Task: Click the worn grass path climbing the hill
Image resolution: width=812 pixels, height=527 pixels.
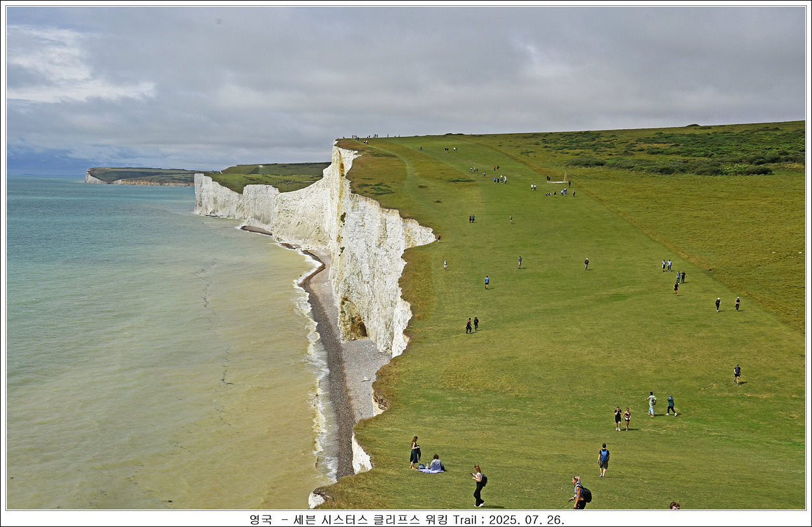Action: [411, 170]
